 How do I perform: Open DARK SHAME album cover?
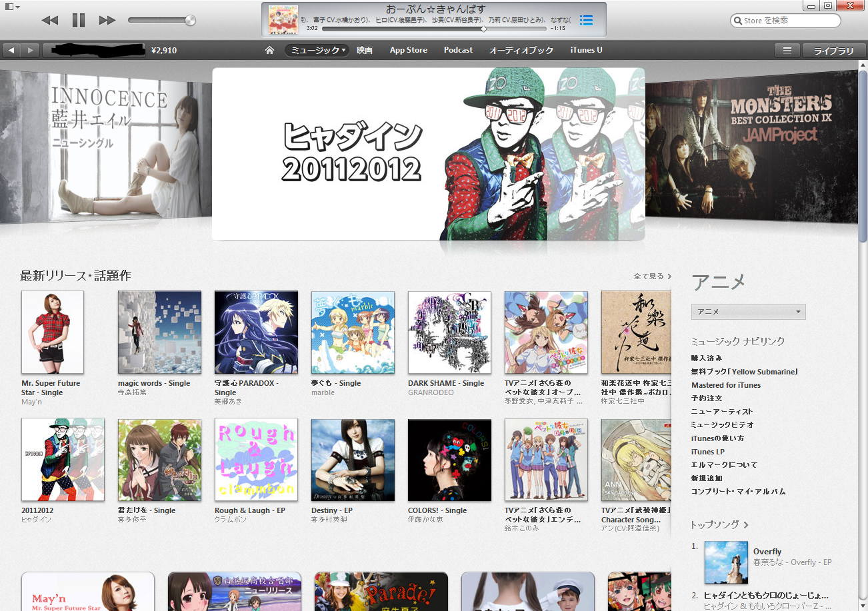[449, 332]
